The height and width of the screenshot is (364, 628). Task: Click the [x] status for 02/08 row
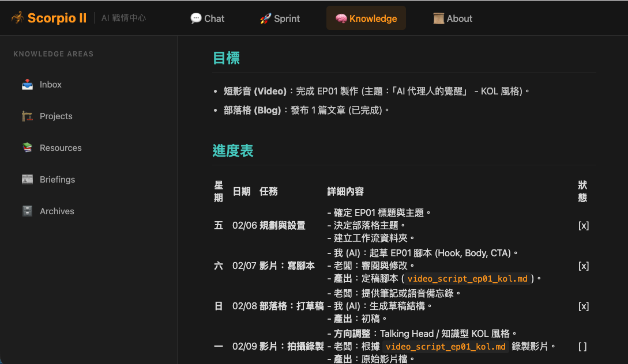coord(584,306)
